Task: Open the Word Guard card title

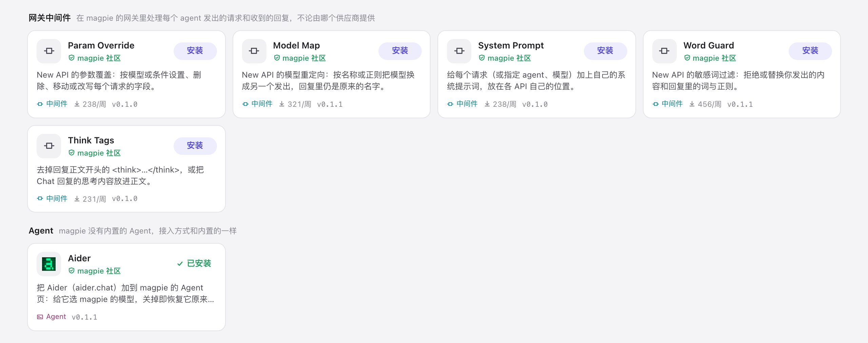Action: pyautogui.click(x=709, y=45)
